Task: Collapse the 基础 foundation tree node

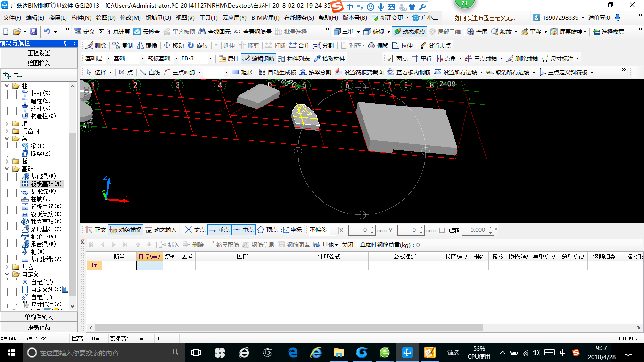Action: click(x=7, y=169)
